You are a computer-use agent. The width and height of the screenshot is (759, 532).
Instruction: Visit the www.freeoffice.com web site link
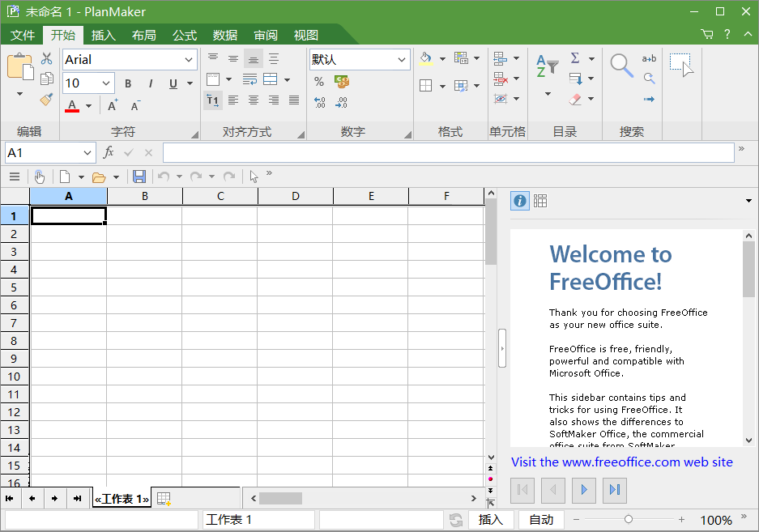621,462
